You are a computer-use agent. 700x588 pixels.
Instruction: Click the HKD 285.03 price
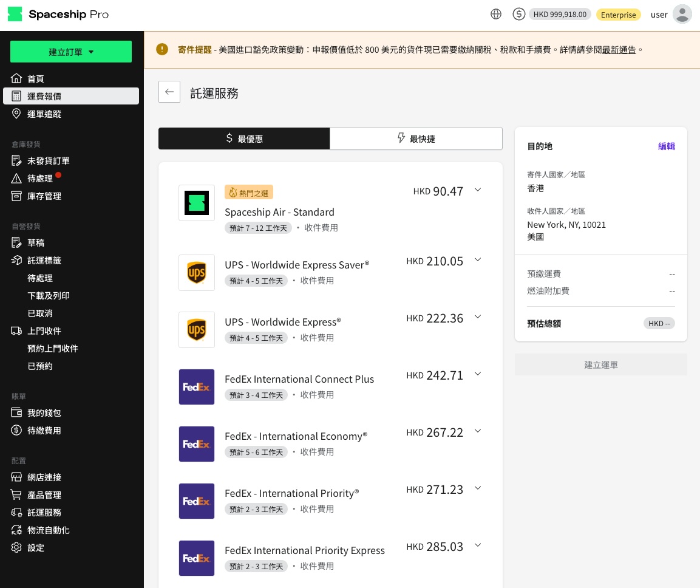435,547
